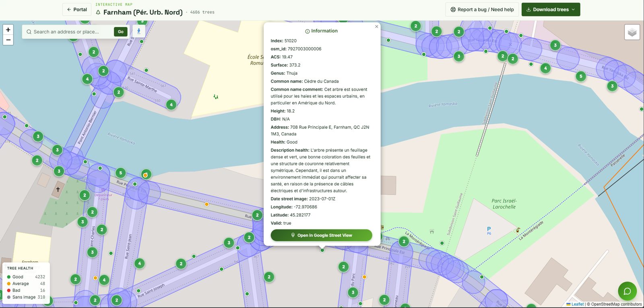Open the chat support bubble
Image resolution: width=644 pixels, height=308 pixels.
[x=627, y=291]
